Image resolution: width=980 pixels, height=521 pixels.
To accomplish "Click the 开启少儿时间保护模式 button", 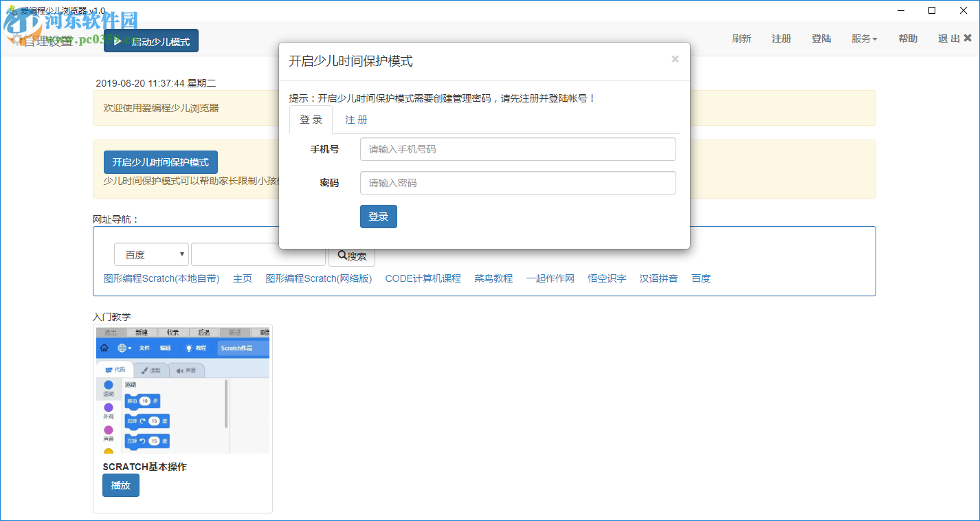I will [160, 162].
